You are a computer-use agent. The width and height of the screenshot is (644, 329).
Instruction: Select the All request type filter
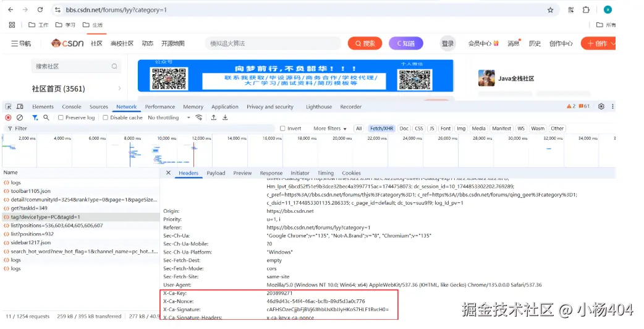[359, 129]
